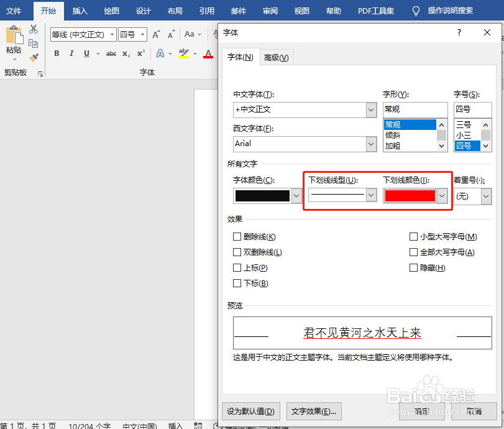The image size is (504, 429).
Task: Click the help question mark in the Font dialog
Action: pos(459,32)
